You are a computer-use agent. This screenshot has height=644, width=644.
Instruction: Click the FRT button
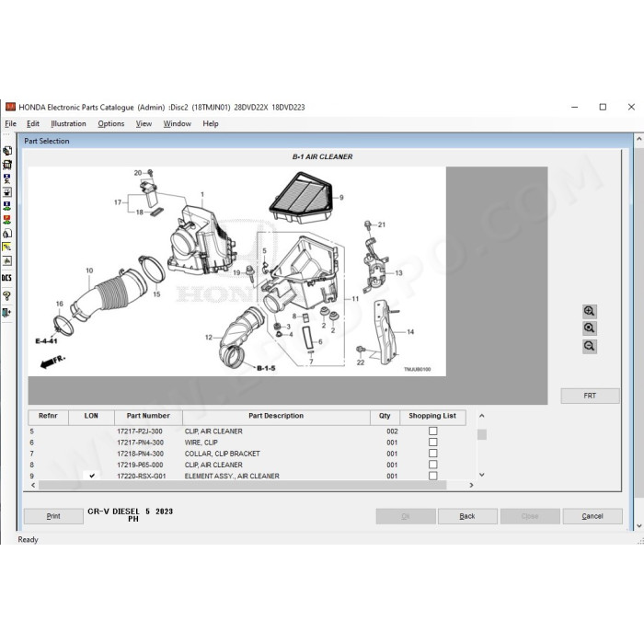pos(590,396)
